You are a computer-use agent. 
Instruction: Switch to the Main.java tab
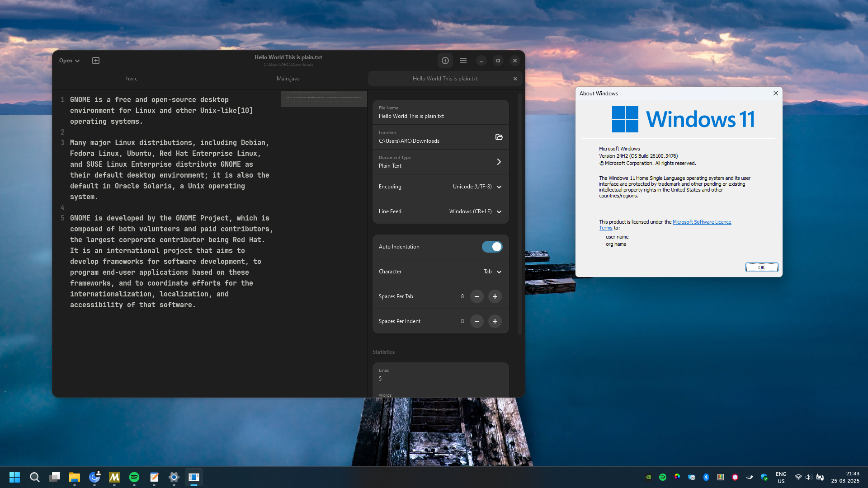tap(288, 79)
